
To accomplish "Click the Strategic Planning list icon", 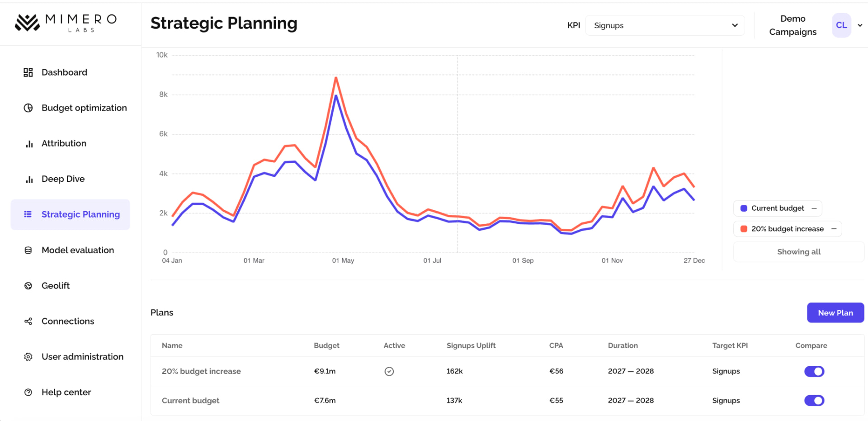I will (x=28, y=214).
